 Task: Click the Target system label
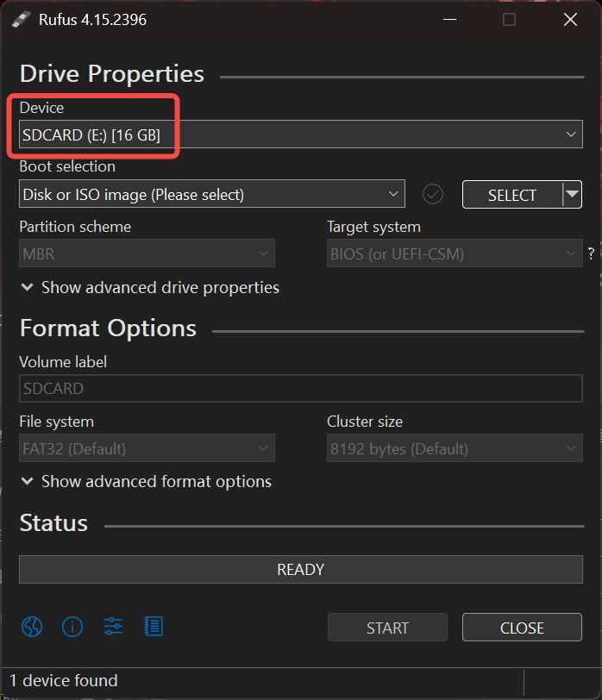[373, 227]
